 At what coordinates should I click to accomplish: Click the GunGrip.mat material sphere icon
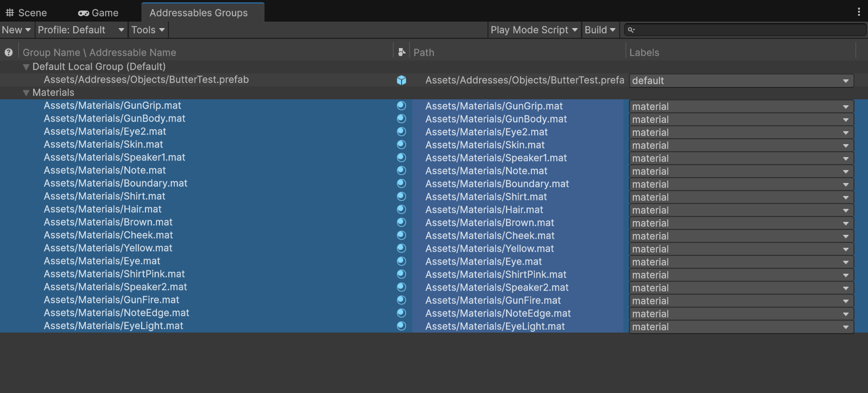pos(401,106)
